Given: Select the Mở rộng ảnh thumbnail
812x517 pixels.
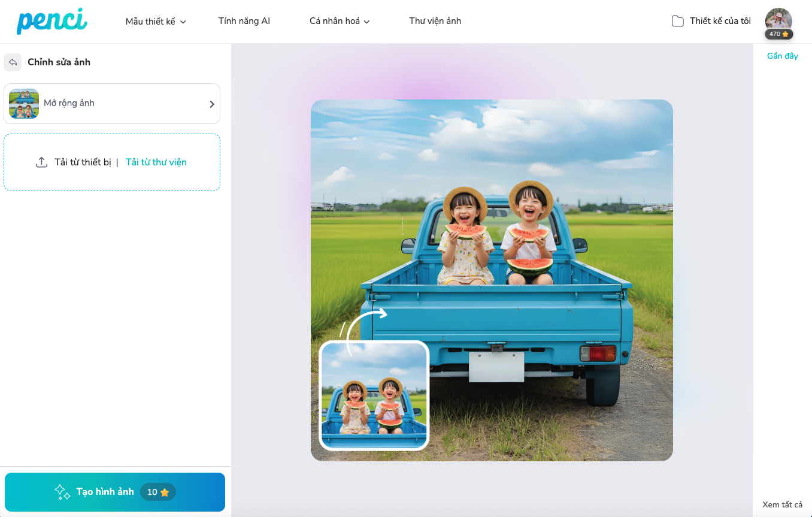Looking at the screenshot, I should coord(24,104).
